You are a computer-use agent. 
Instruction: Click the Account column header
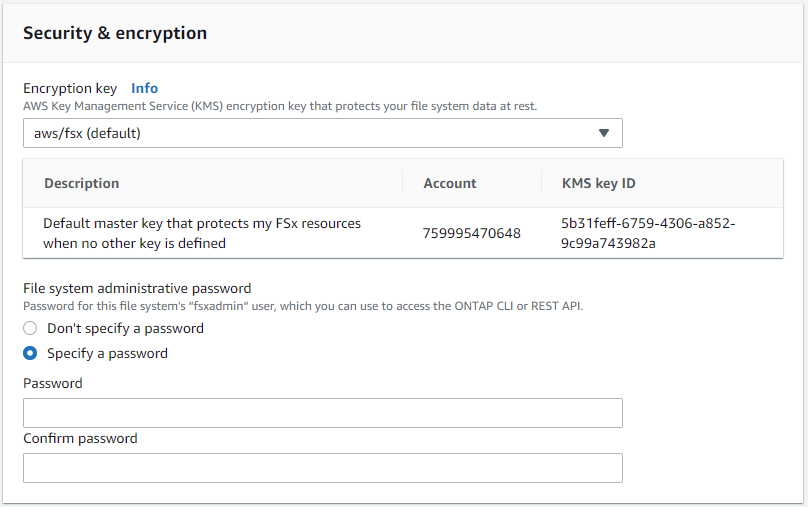coord(450,183)
